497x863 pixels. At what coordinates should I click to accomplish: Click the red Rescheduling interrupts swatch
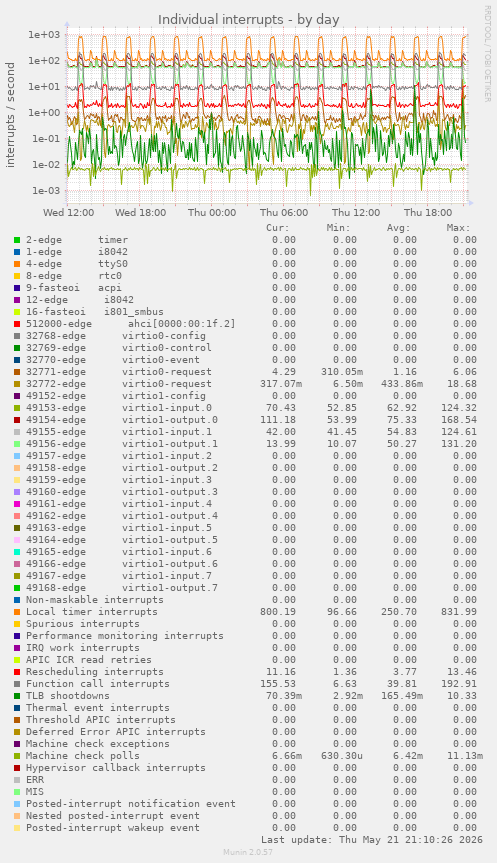tap(17, 672)
